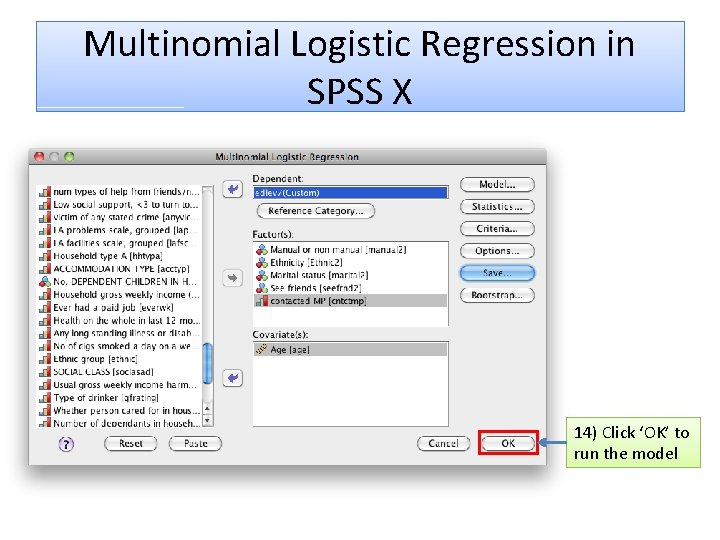Click the highlighted Save... button
This screenshot has height=540, width=720.
pyautogui.click(x=497, y=273)
